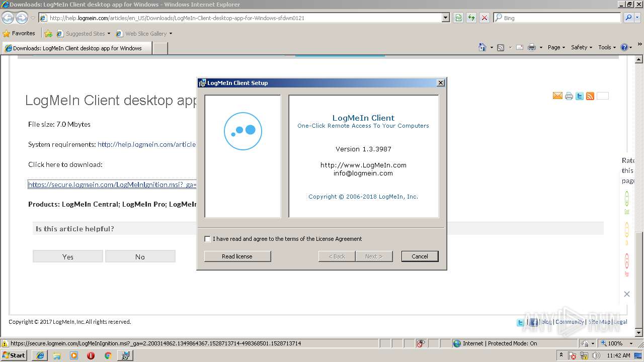Click the Facebook icon in page footer
The width and height of the screenshot is (644, 362).
(534, 322)
